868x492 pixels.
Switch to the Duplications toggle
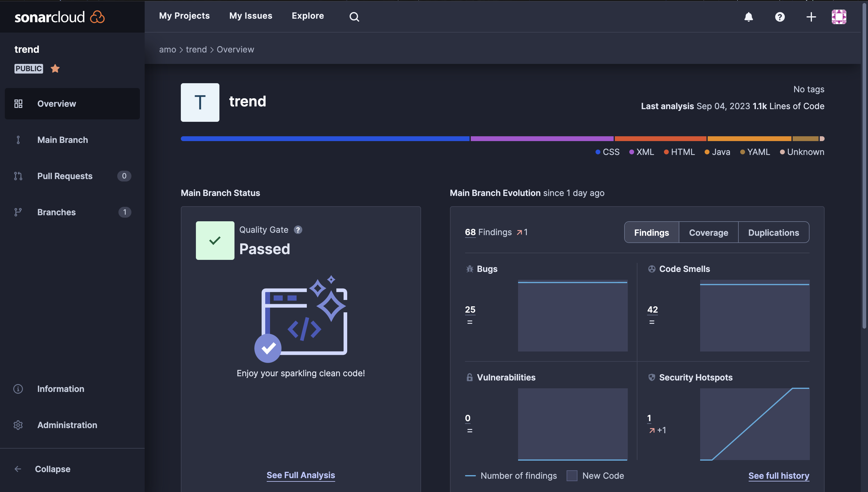773,232
